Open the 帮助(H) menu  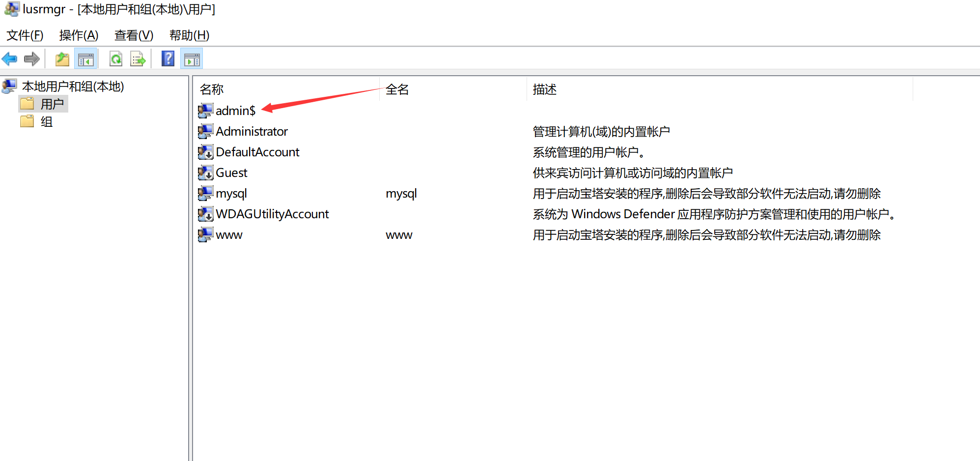[189, 35]
